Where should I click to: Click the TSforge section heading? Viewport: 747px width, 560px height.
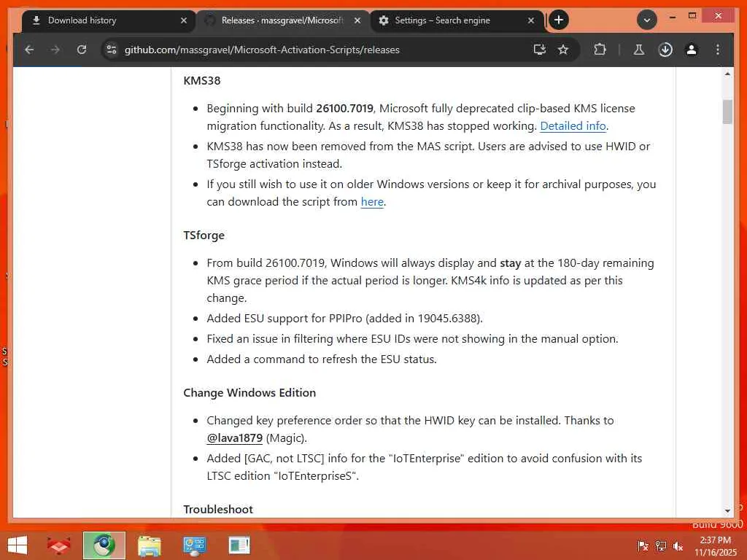pos(204,236)
